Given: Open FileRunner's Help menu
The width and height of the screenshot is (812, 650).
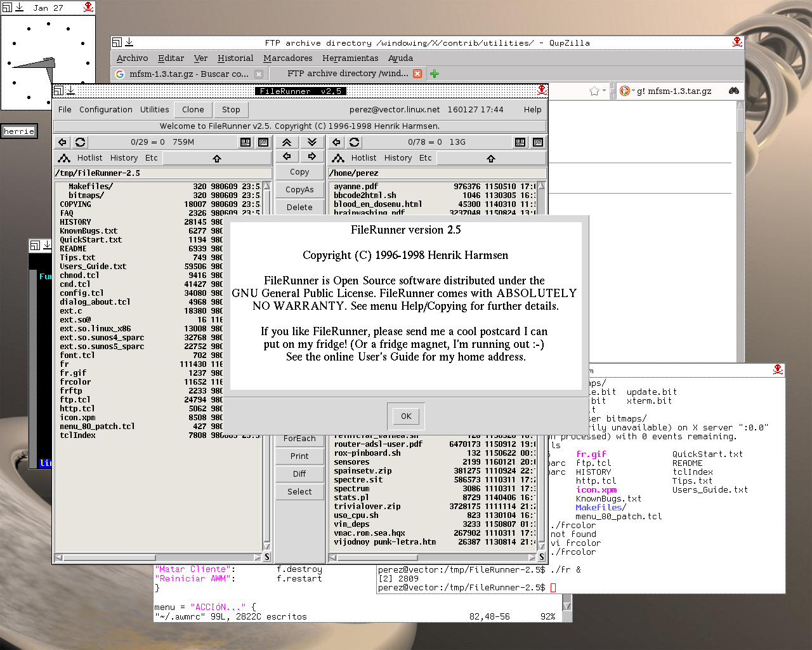Looking at the screenshot, I should pos(533,110).
